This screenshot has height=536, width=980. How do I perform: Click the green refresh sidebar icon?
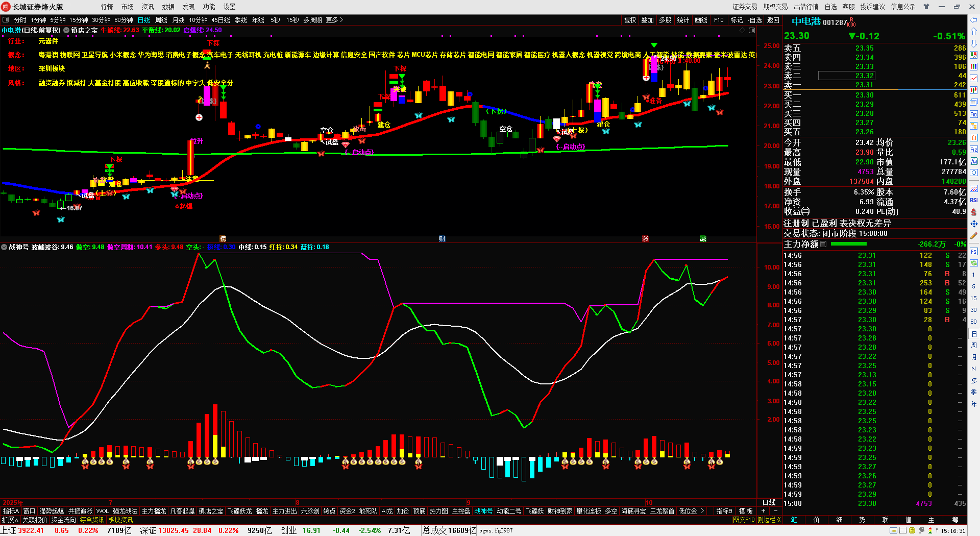[973, 263]
